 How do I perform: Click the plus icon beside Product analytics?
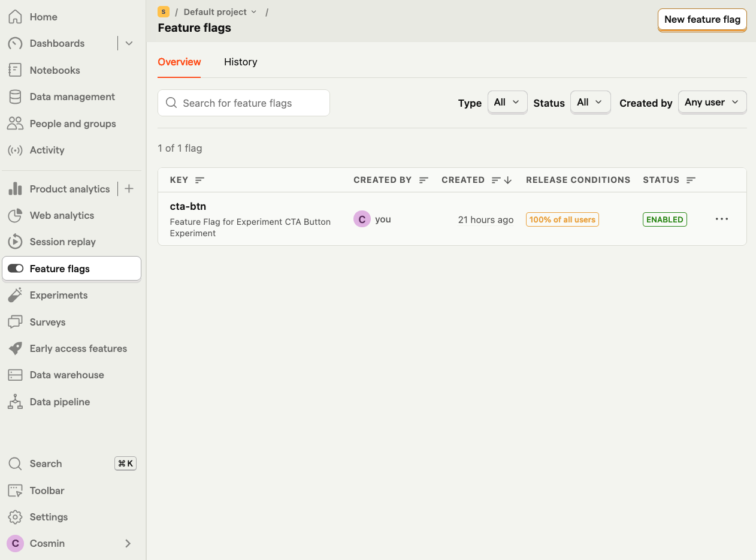[129, 189]
